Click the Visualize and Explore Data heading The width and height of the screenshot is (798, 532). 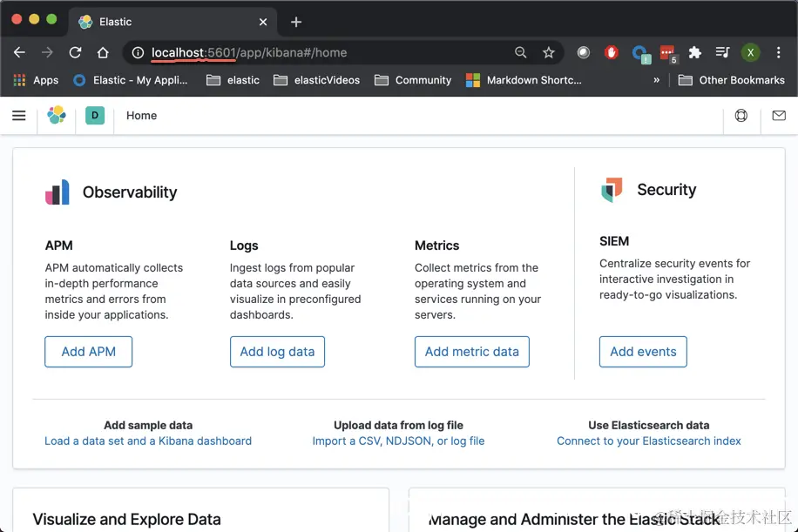(x=126, y=519)
